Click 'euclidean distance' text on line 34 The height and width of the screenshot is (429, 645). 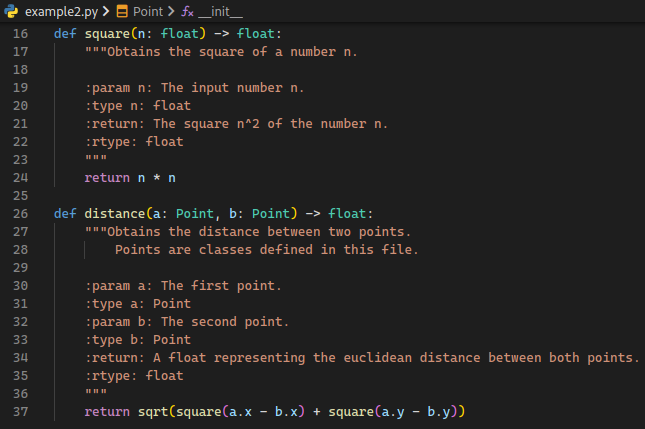tap(412, 358)
